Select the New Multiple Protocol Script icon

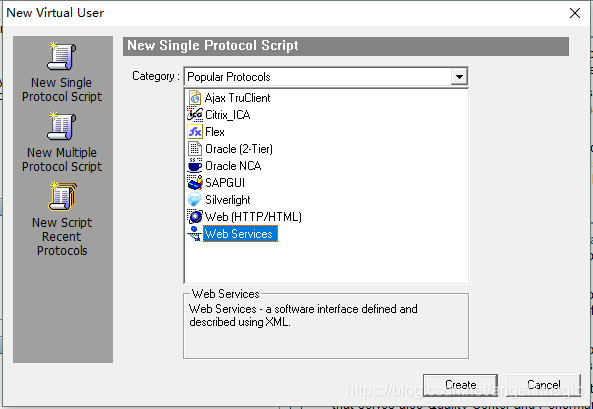click(x=62, y=126)
